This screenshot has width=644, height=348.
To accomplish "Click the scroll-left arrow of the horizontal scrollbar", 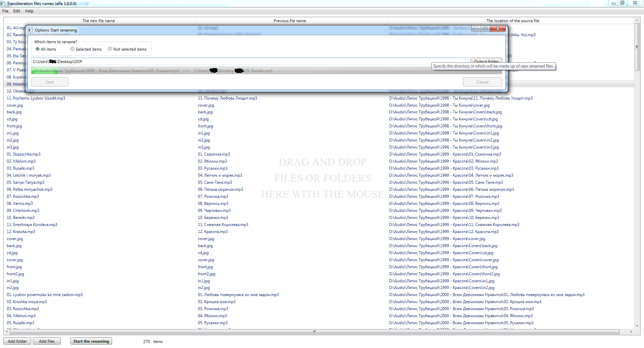I will coord(6,332).
